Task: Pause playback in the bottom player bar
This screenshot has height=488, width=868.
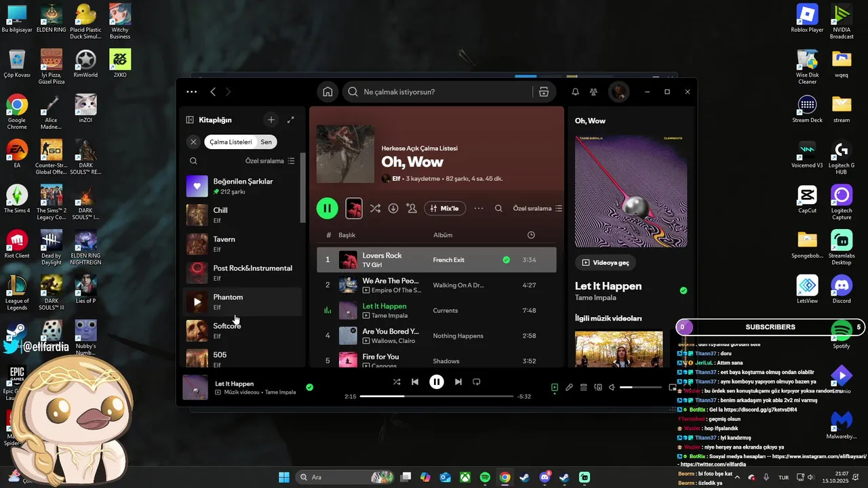Action: tap(437, 382)
